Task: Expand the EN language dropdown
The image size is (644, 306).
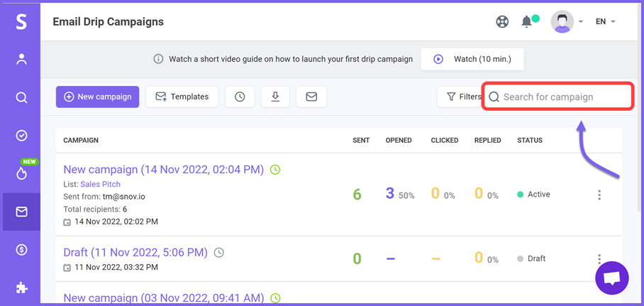Action: [606, 22]
